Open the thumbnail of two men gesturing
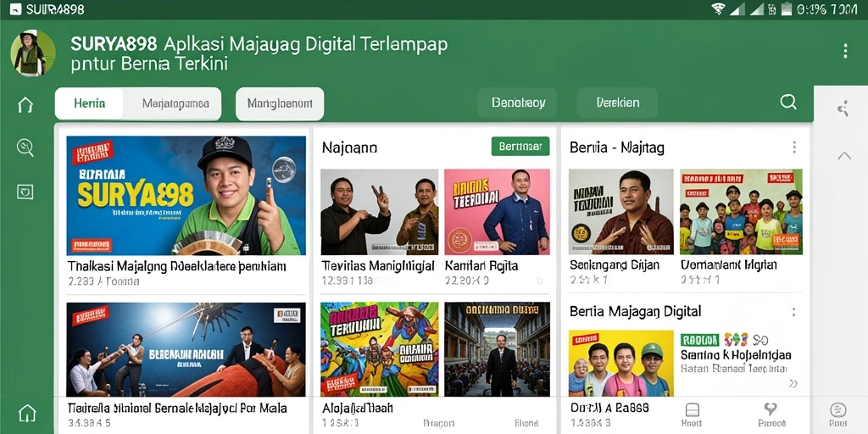 point(379,212)
